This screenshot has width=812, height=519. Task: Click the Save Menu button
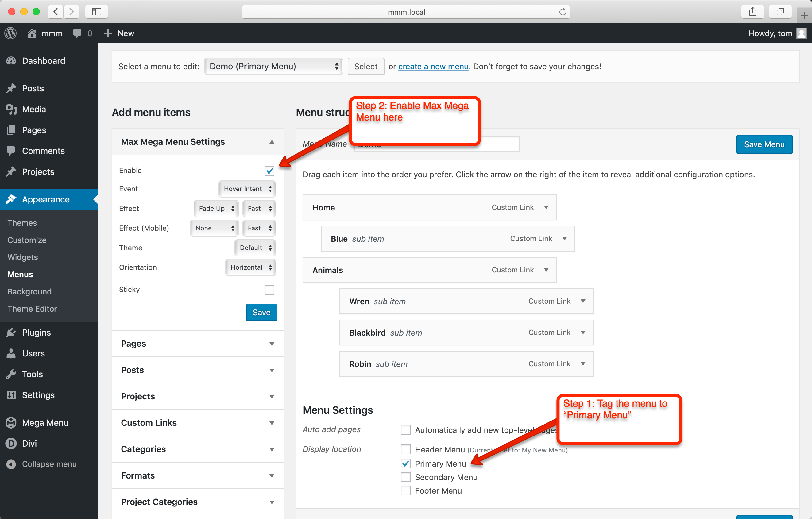coord(764,144)
